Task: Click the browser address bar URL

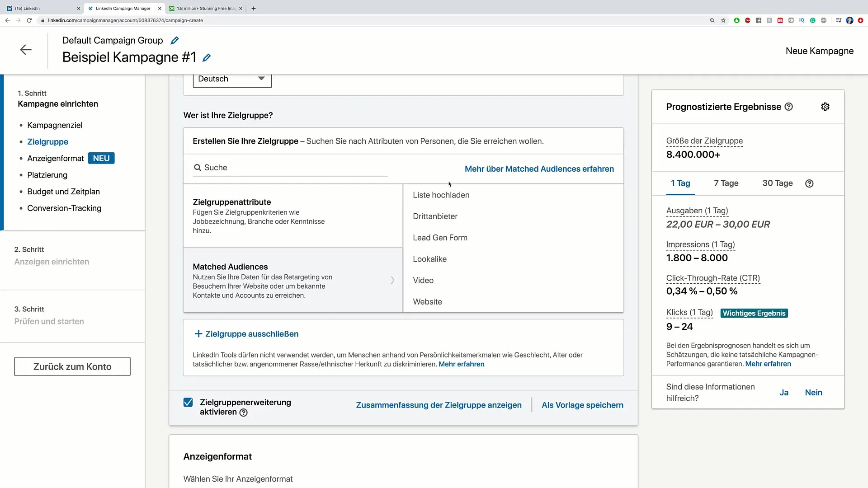Action: point(125,20)
